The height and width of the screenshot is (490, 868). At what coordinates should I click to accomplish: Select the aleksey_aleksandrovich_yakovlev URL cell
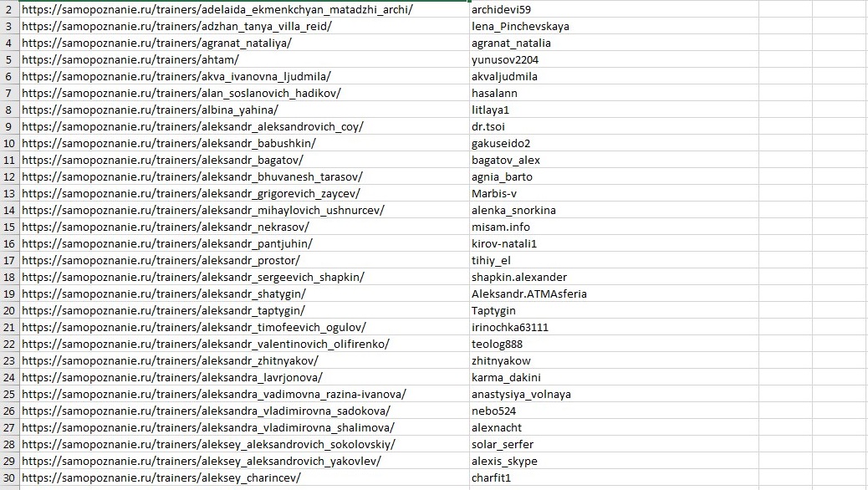click(244, 462)
